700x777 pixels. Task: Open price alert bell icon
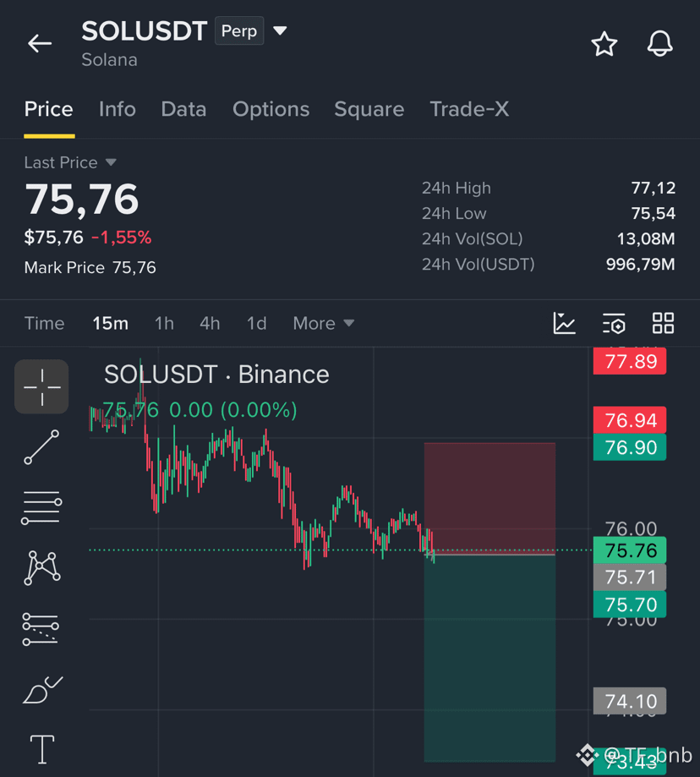(660, 44)
